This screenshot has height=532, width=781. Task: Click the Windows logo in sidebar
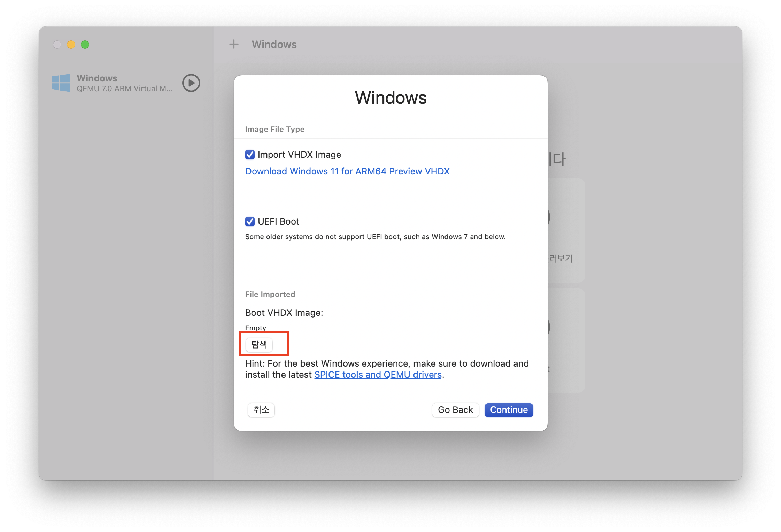61,83
